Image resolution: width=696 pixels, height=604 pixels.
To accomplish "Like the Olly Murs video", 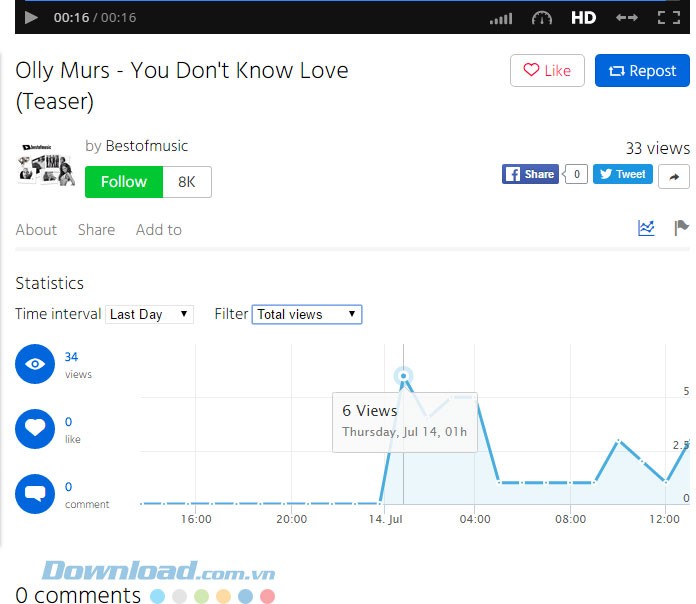I will (x=547, y=71).
